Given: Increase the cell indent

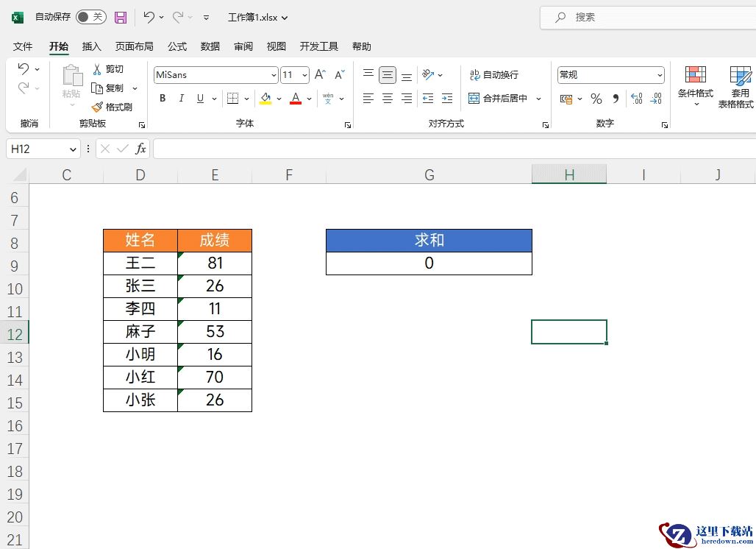Looking at the screenshot, I should point(447,99).
